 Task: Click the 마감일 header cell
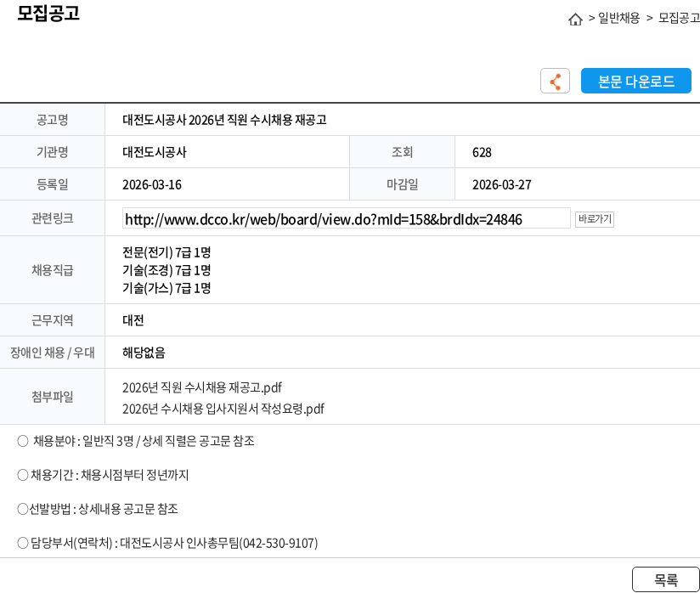click(x=402, y=184)
